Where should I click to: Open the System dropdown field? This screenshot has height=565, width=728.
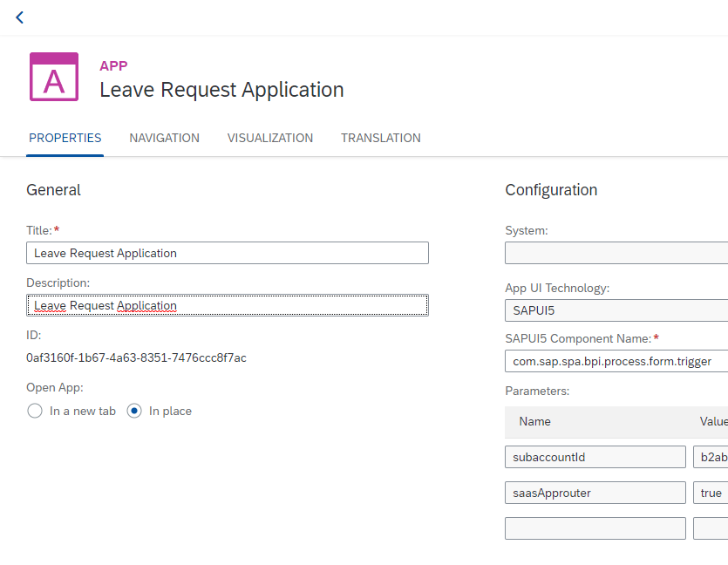(616, 253)
